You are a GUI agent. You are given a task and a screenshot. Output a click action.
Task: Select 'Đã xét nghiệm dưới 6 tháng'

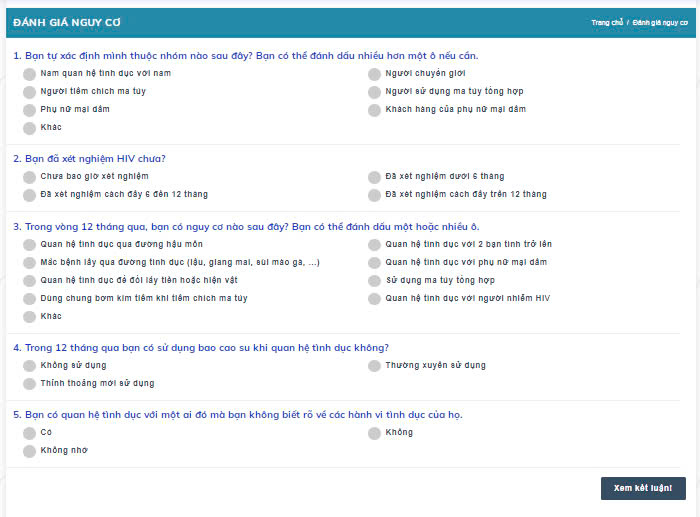point(374,177)
